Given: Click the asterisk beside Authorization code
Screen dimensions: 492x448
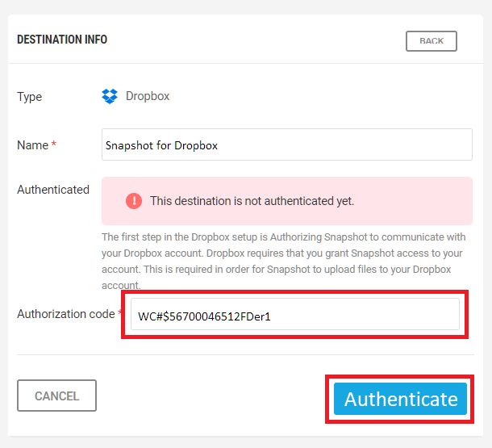Looking at the screenshot, I should pyautogui.click(x=120, y=314).
